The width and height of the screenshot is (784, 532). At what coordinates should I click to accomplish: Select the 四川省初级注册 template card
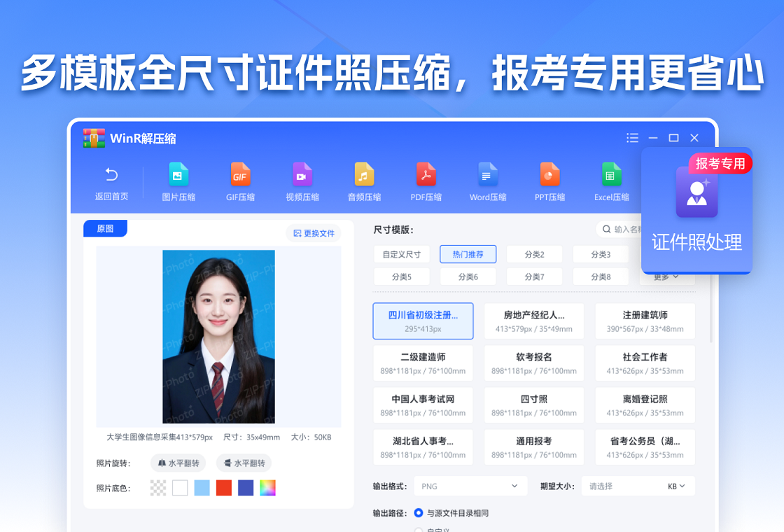[423, 321]
